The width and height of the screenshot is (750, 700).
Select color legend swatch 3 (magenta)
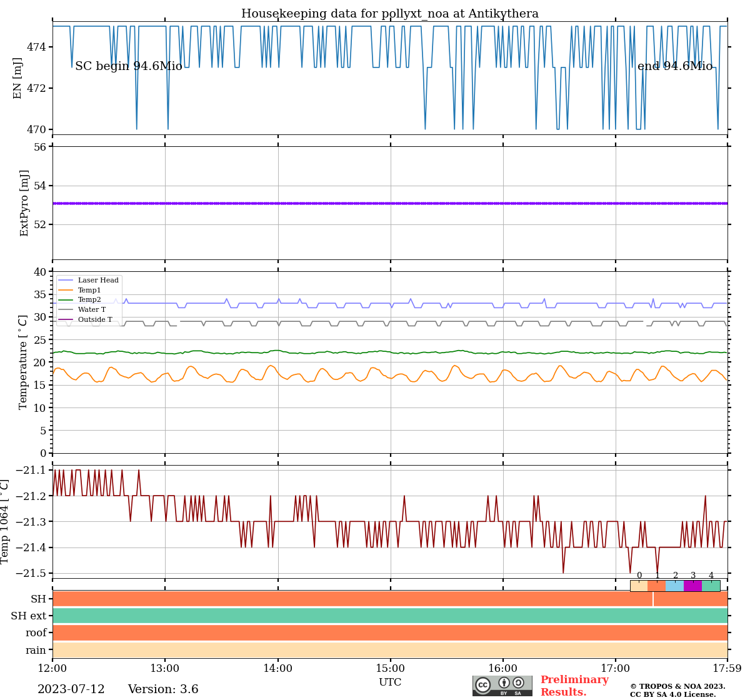[x=693, y=586]
